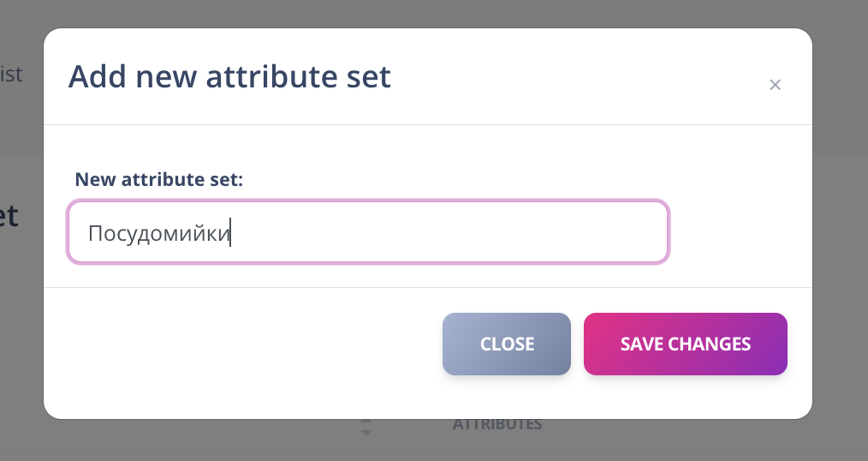Viewport: 868px width, 461px height.
Task: Click the "Add new attribute set" dialog title
Action: coord(229,76)
